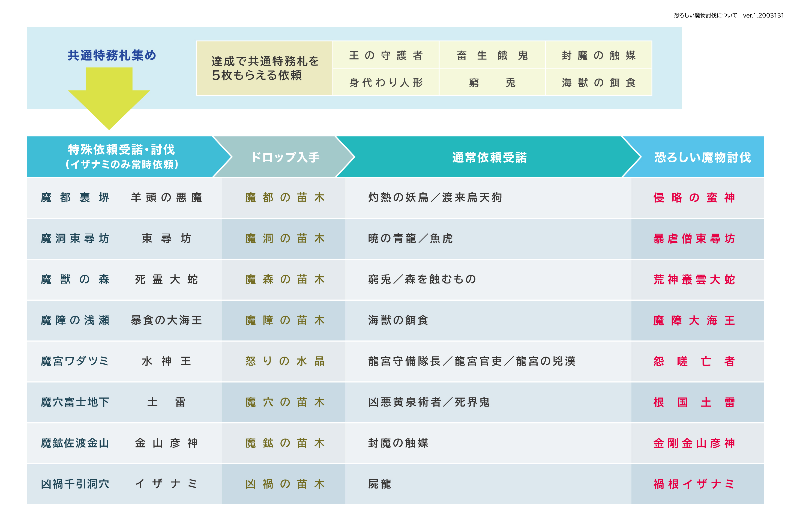Click the 通常依頼受諾 header step
Screen dimensions: 791x532
[489, 157]
